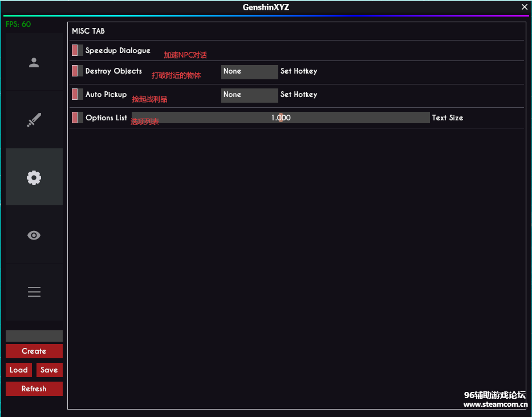
Task: Open the sword combat sidebar tab
Action: (34, 120)
